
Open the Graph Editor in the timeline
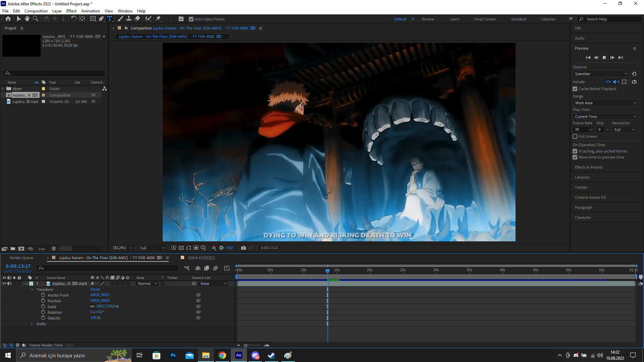pyautogui.click(x=227, y=268)
